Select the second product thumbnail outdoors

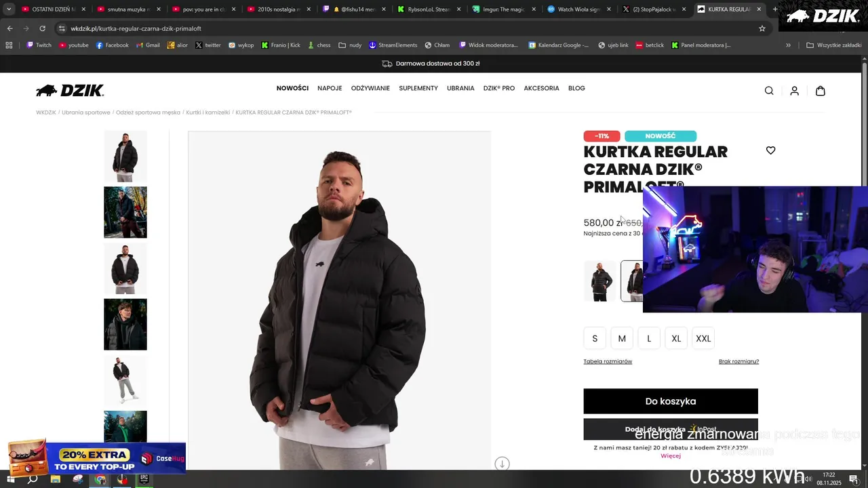coord(125,212)
